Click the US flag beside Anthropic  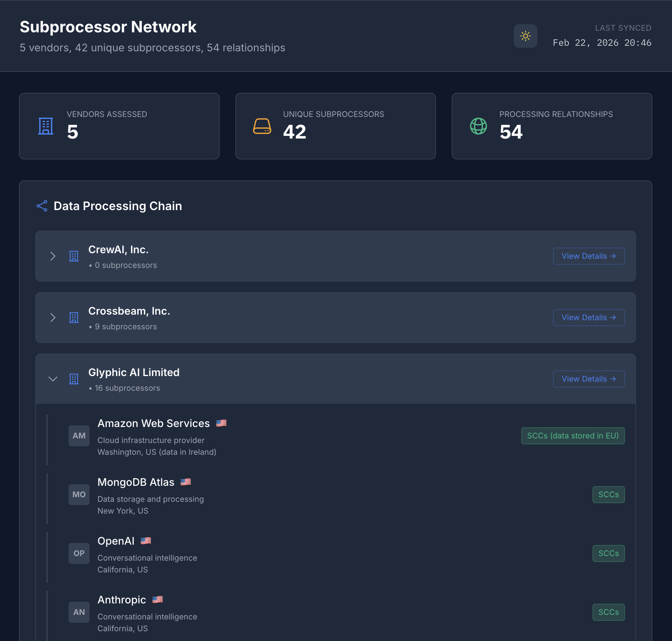coord(157,600)
